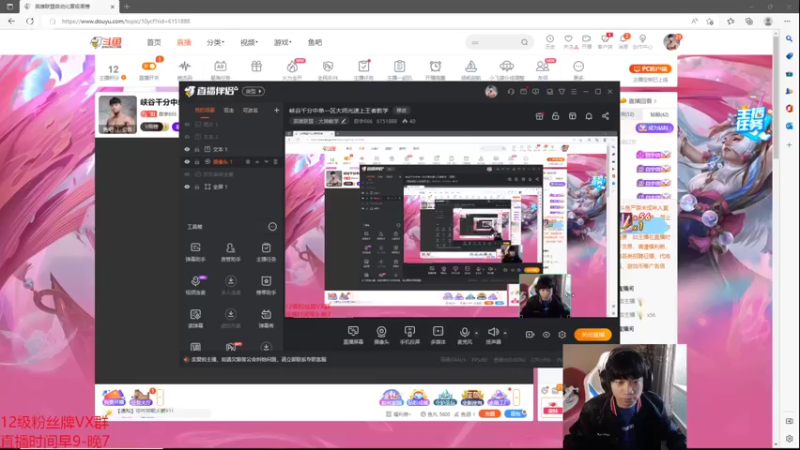Select the 直播 navigation tab

click(184, 42)
